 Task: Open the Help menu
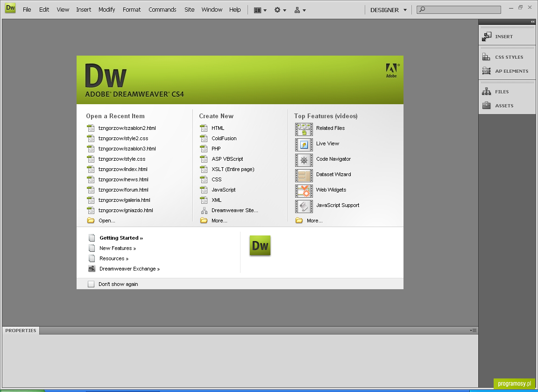[x=235, y=10]
